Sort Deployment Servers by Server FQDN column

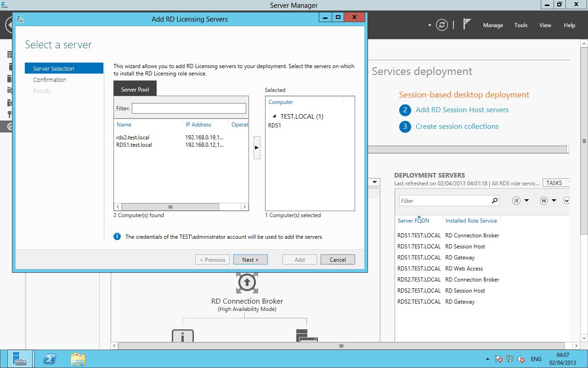[413, 221]
